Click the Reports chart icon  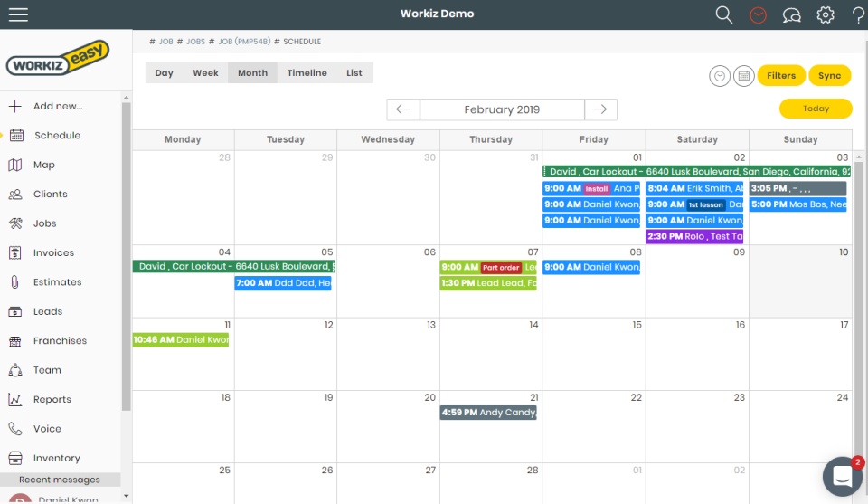15,399
